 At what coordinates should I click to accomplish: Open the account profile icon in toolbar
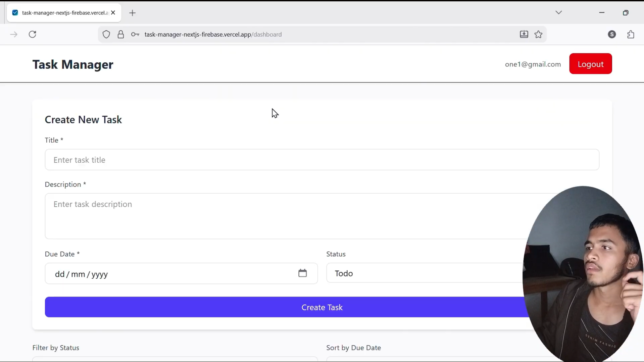point(612,34)
